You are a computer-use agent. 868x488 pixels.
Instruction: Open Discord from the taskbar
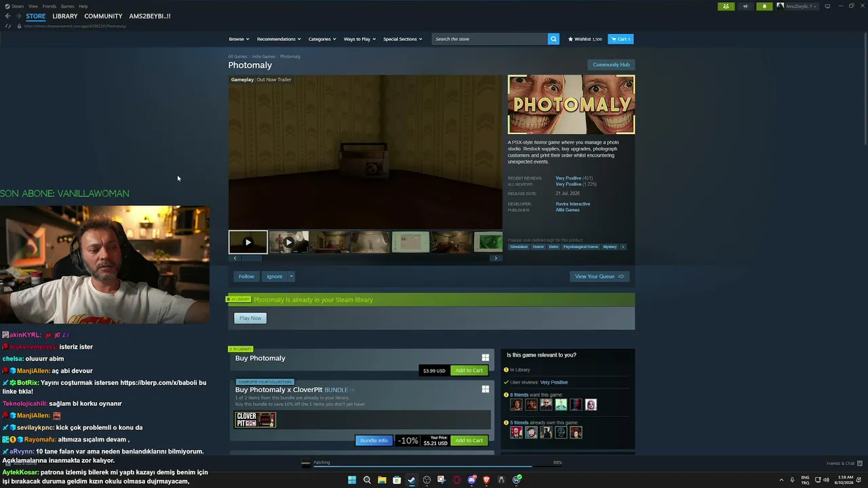pos(472,480)
